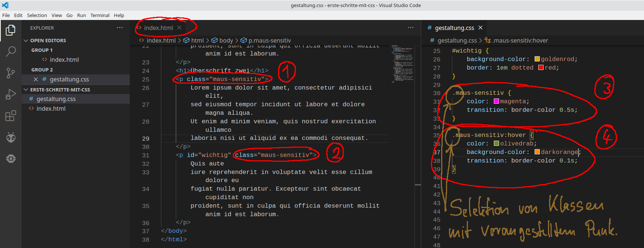Collapse the ERSTE-SCHRITTE-MIT-CSS folder section
644x248 pixels.
26,90
